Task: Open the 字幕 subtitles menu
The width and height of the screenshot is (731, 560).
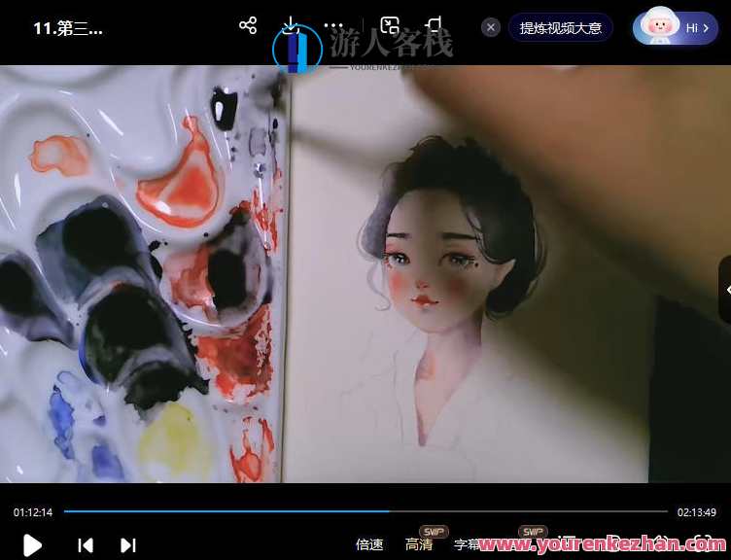Action: 467,544
